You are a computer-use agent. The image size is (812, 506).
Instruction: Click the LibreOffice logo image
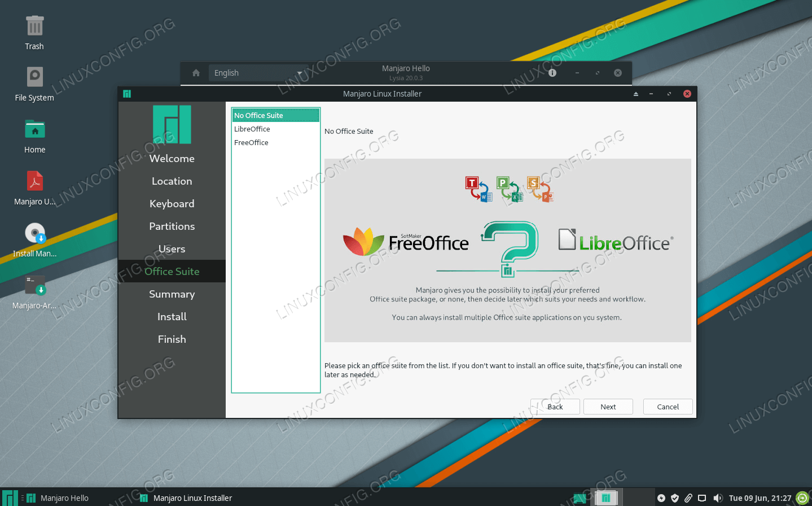coord(616,240)
